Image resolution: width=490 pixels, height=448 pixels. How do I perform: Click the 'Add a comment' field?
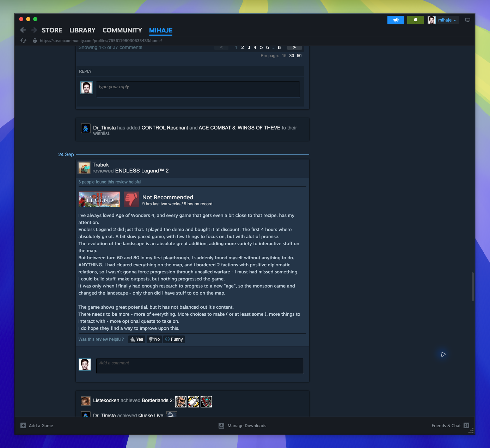(x=200, y=366)
